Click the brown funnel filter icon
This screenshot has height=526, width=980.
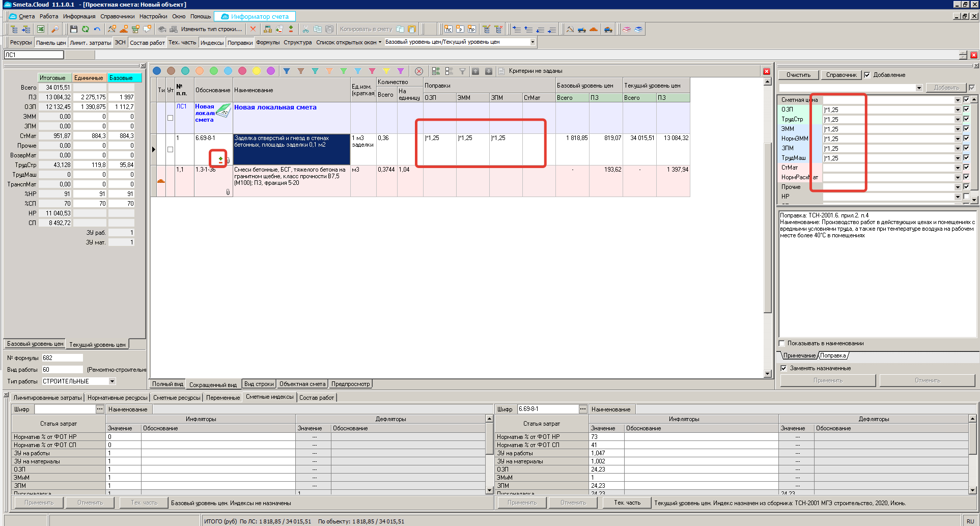tap(301, 71)
